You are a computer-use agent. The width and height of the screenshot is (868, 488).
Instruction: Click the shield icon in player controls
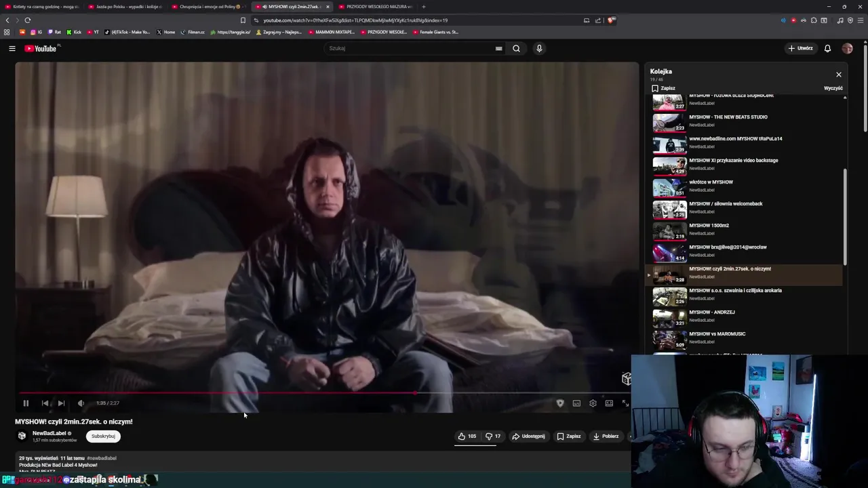560,403
